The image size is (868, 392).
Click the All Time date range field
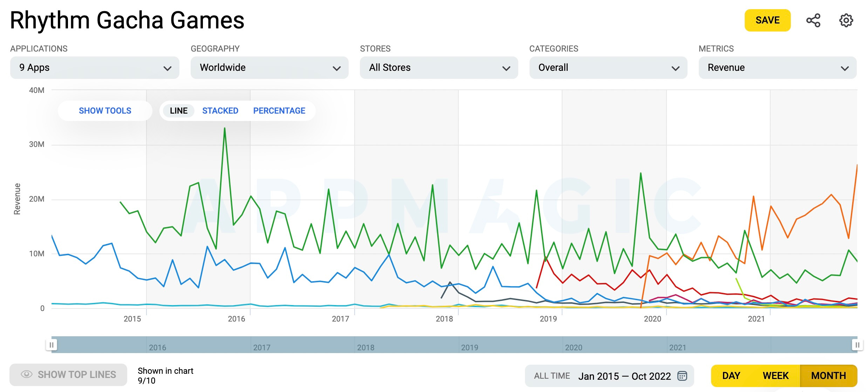pyautogui.click(x=609, y=376)
